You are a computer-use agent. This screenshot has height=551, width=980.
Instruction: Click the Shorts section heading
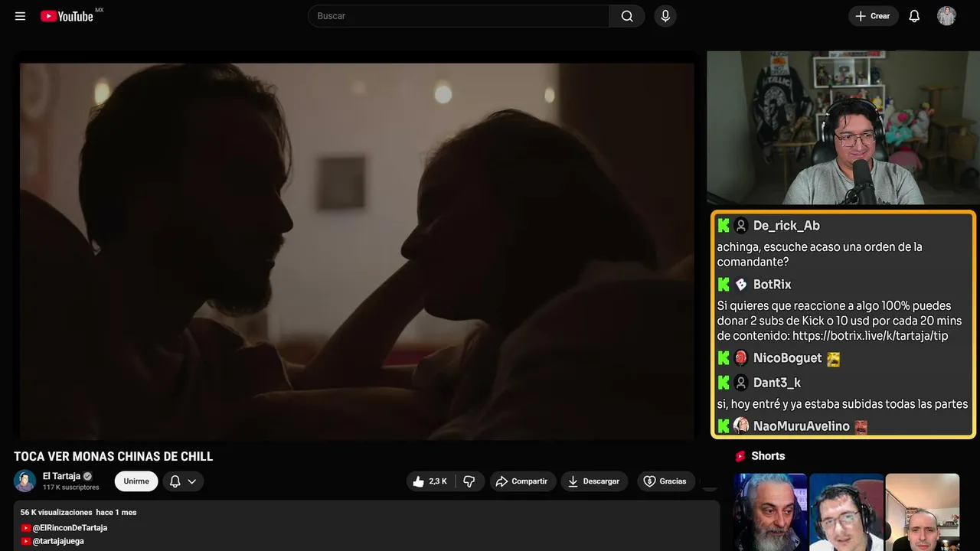coord(768,456)
